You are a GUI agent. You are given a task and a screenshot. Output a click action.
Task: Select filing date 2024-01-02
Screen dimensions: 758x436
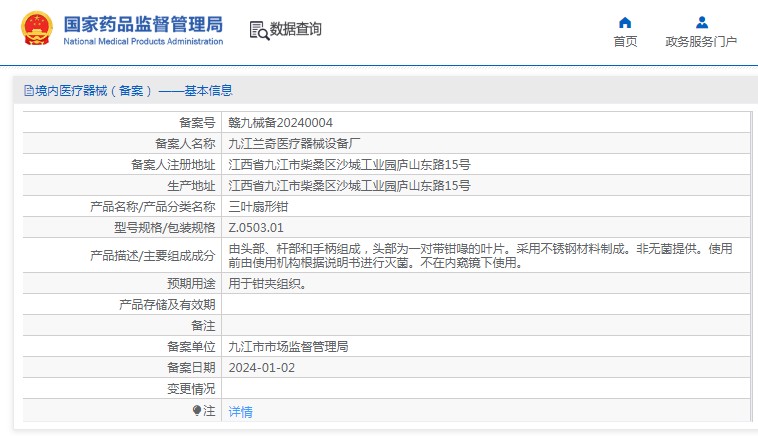[x=262, y=368]
